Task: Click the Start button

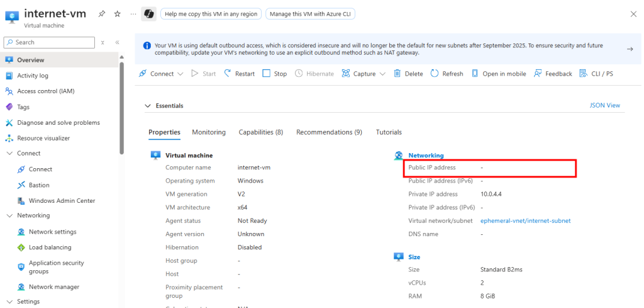Action: tap(204, 74)
